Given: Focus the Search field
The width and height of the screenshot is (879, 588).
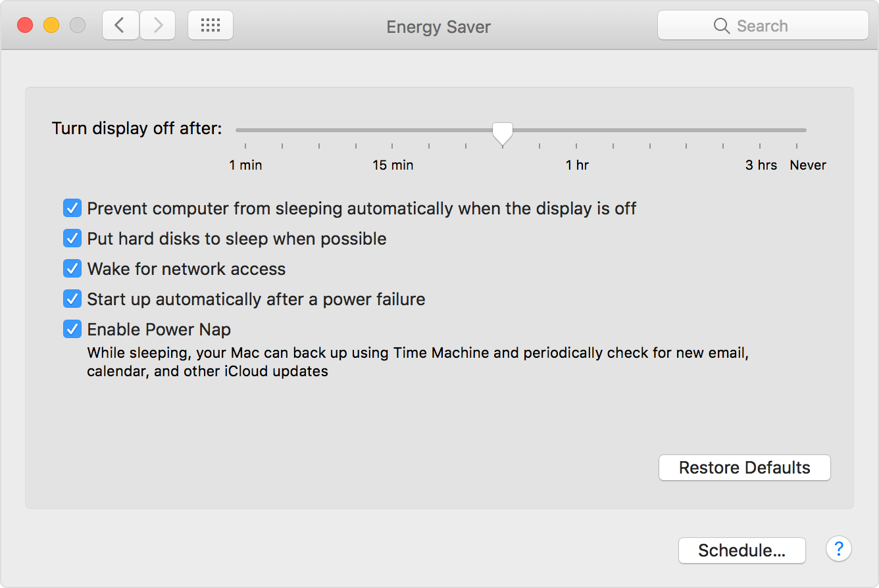Looking at the screenshot, I should [763, 26].
